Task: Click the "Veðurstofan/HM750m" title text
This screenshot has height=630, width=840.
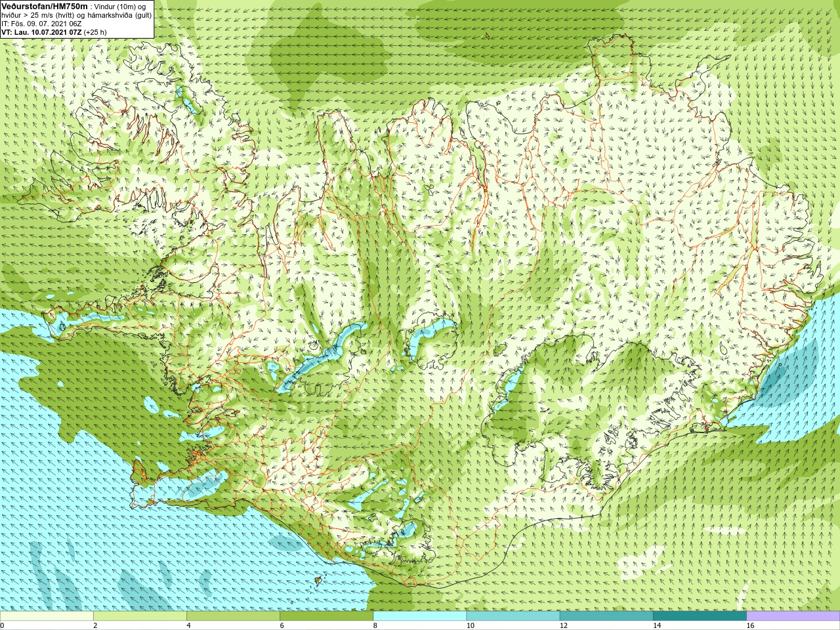Action: pos(44,6)
